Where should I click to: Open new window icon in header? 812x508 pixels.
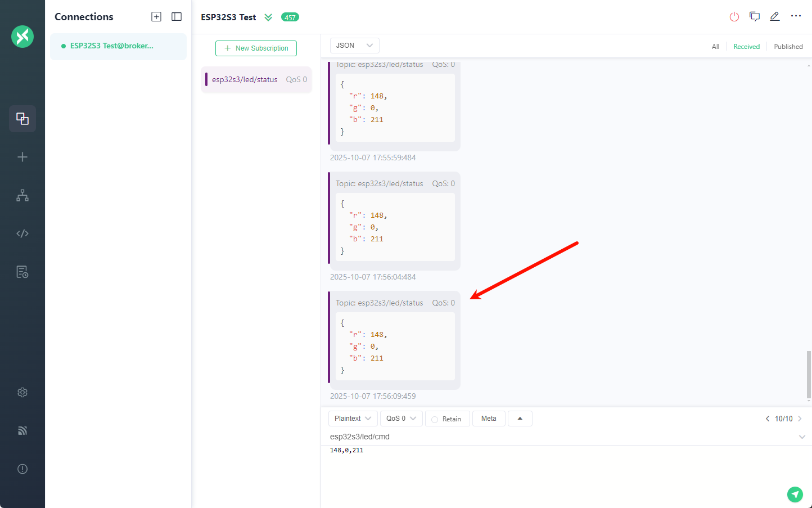click(755, 17)
